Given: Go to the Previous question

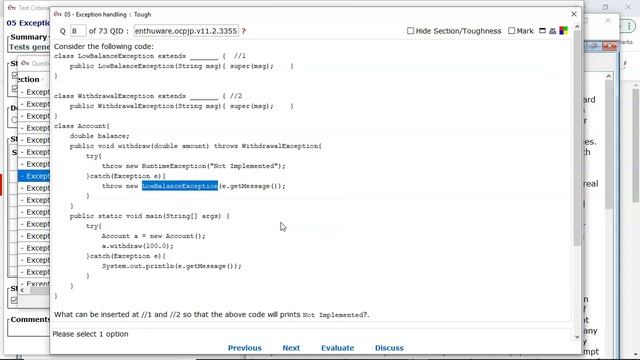Looking at the screenshot, I should [x=244, y=348].
